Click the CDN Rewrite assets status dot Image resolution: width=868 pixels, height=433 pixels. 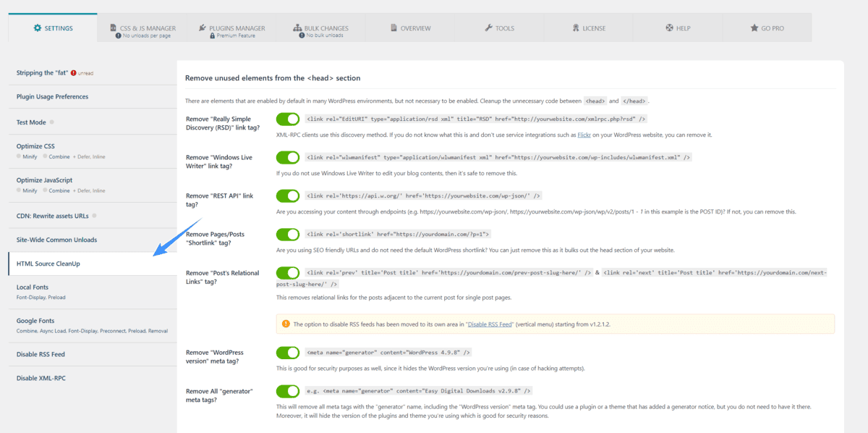[95, 216]
